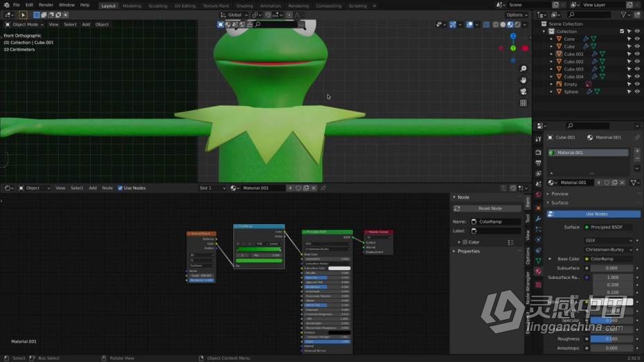Image resolution: width=644 pixels, height=362 pixels.
Task: Open GGX distribution dropdown
Action: 608,240
